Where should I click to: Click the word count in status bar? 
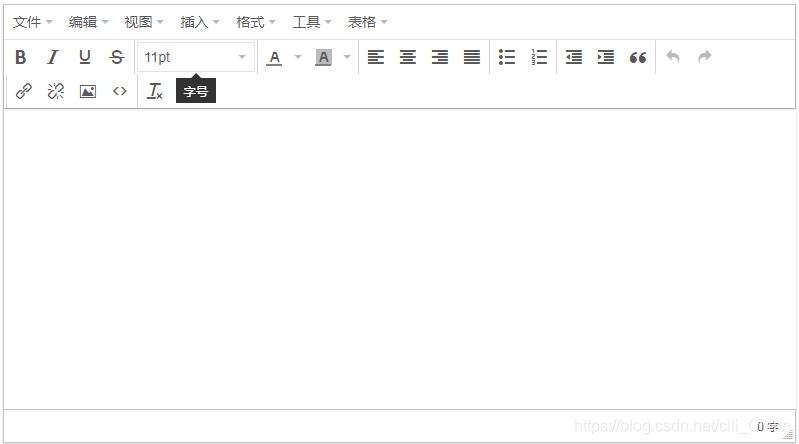coord(767,427)
